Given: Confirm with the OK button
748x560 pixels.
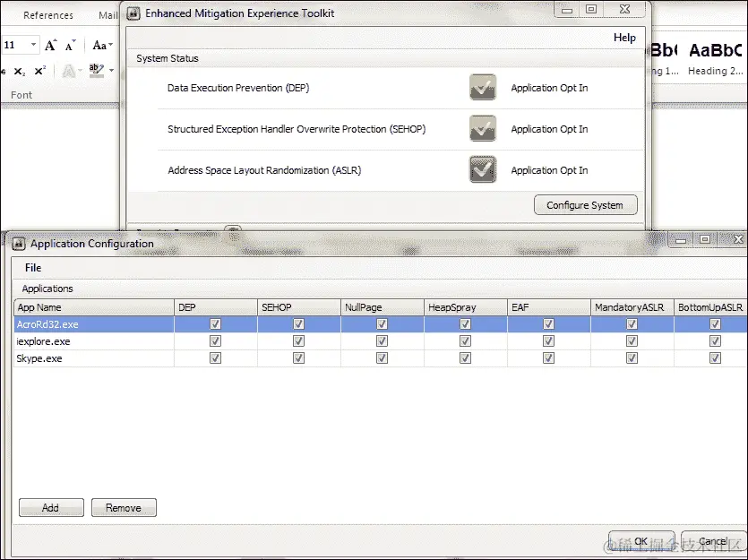Looking at the screenshot, I should [641, 541].
